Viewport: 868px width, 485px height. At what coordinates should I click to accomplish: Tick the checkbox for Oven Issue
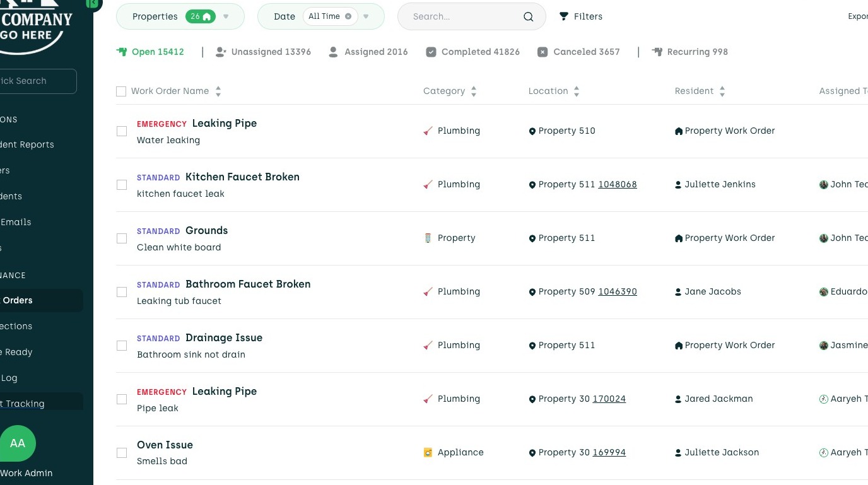pyautogui.click(x=122, y=453)
